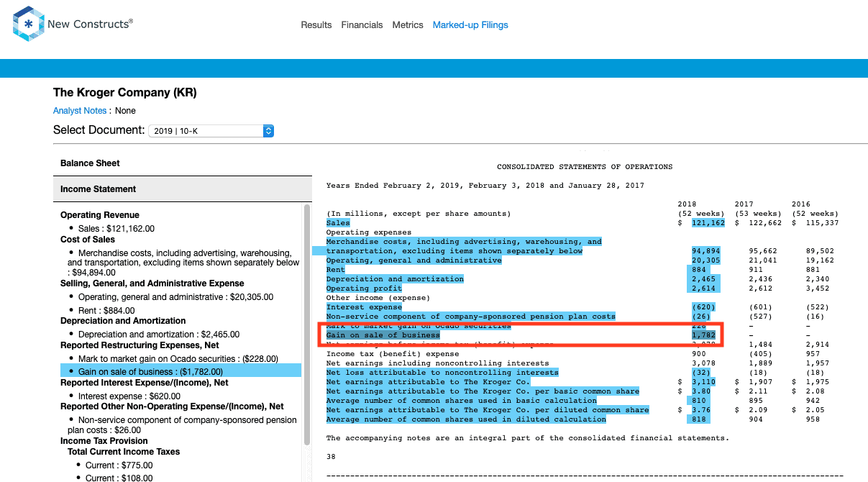The width and height of the screenshot is (868, 482).
Task: Click 'Reported Interest Expense/(Income), Net' heading
Action: (x=145, y=383)
